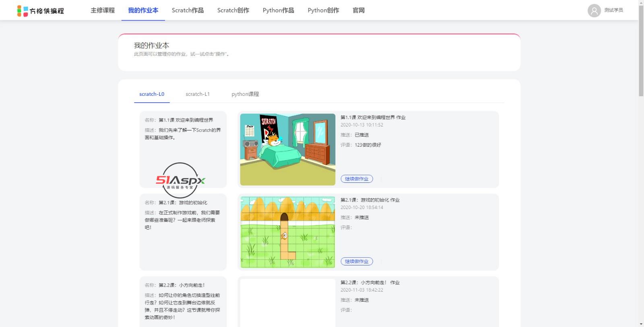
Task: Click the 方格侠编程 logo icon
Action: point(23,11)
